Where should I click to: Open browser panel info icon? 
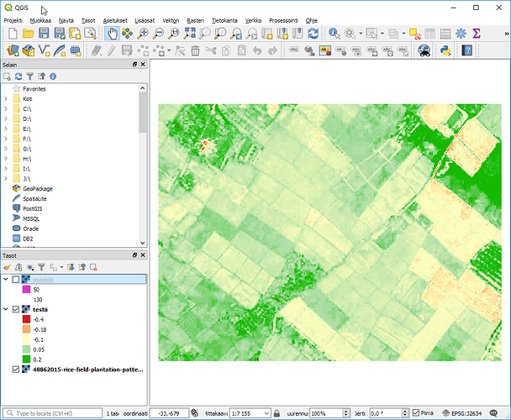[53, 76]
